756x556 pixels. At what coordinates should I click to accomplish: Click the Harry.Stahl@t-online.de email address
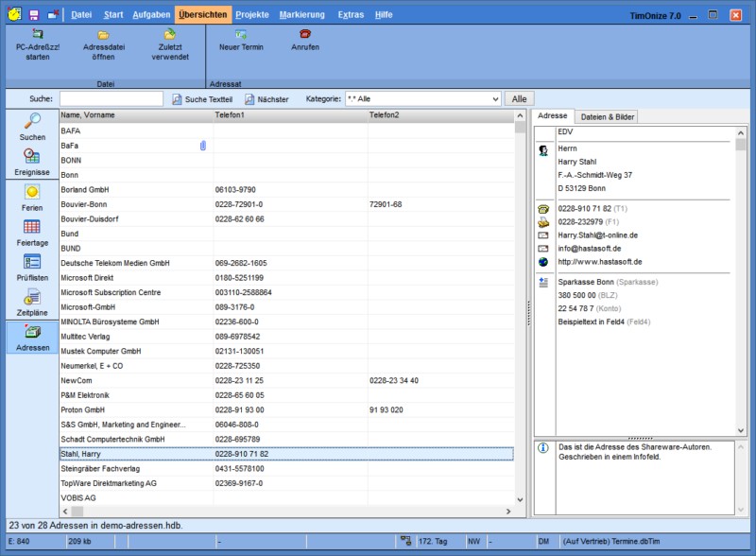[597, 235]
